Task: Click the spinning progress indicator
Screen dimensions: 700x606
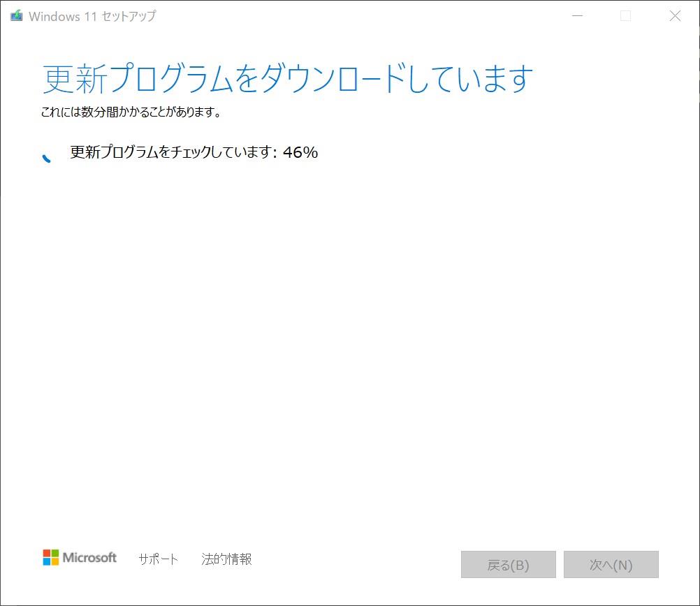Action: click(x=47, y=158)
